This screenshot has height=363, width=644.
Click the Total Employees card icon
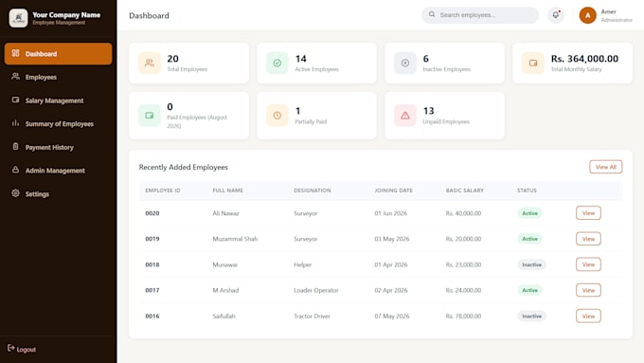point(150,63)
